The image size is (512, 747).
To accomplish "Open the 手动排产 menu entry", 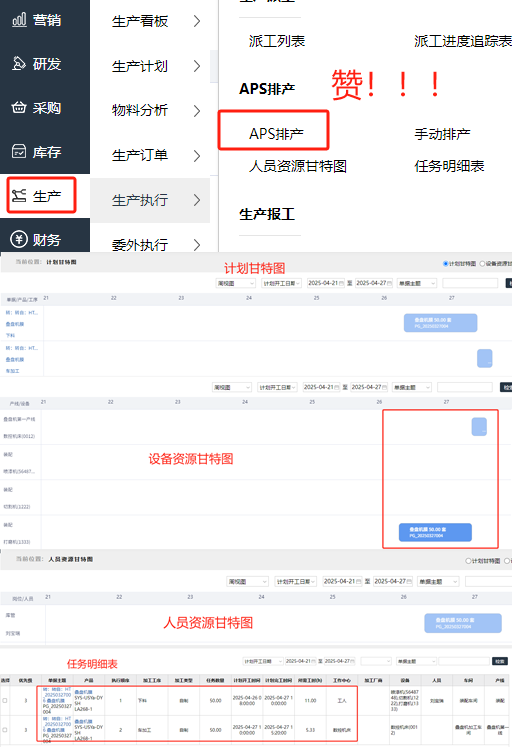I will pos(442,134).
